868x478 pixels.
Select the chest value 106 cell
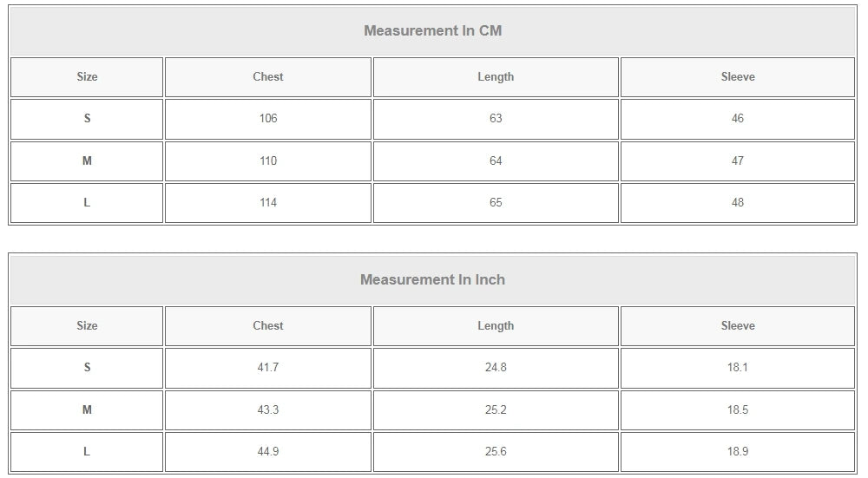coord(268,119)
